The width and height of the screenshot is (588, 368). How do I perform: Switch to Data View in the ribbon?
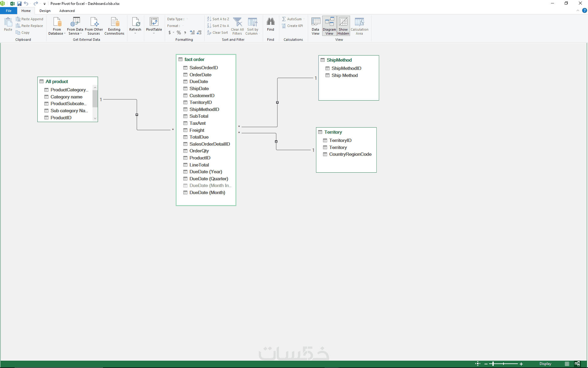[x=315, y=26]
